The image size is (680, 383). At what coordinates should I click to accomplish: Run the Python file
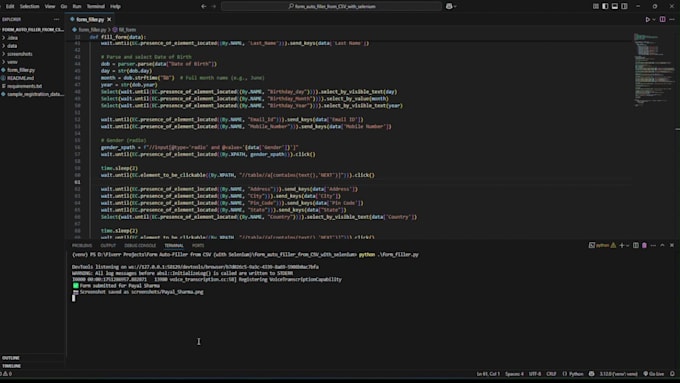coord(647,20)
